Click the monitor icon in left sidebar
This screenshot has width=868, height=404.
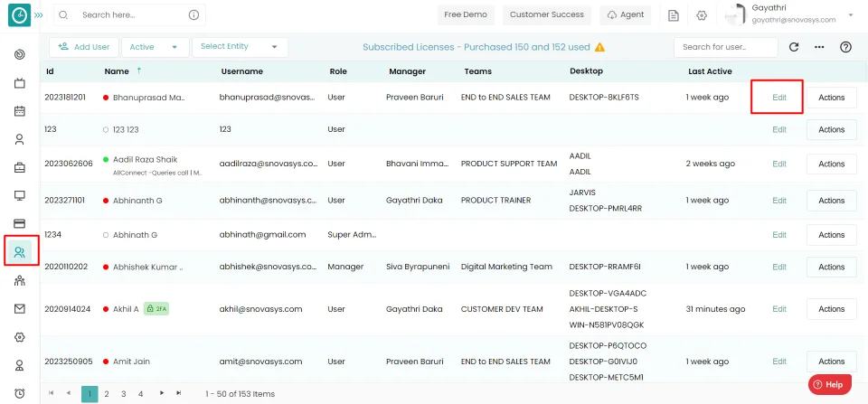(19, 195)
